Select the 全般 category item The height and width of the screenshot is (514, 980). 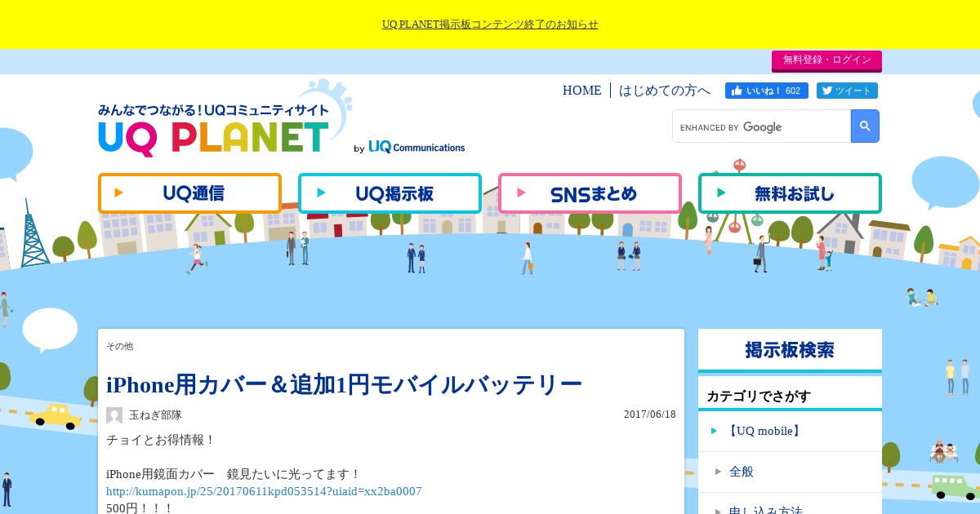[790, 472]
